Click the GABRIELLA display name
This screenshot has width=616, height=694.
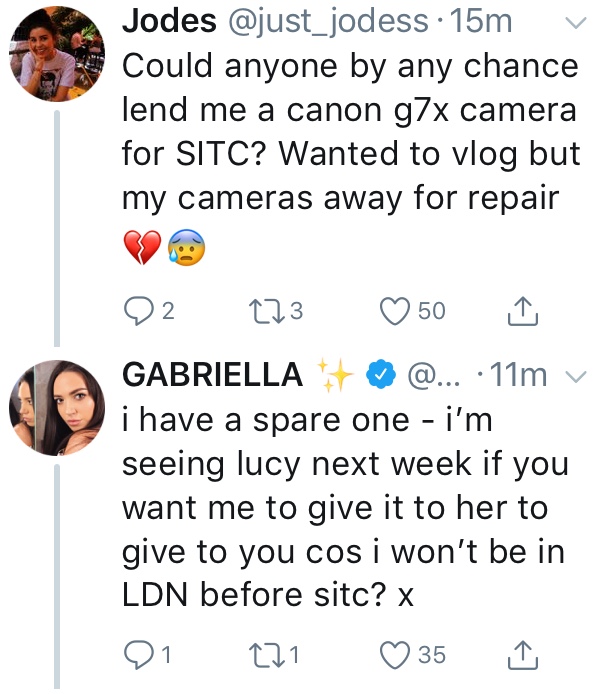[212, 375]
